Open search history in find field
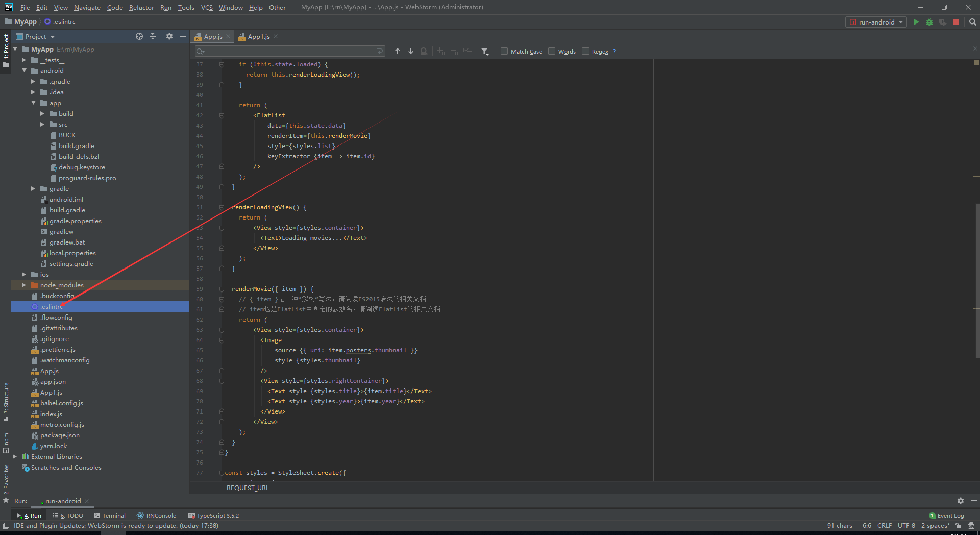The image size is (980, 535). point(200,51)
